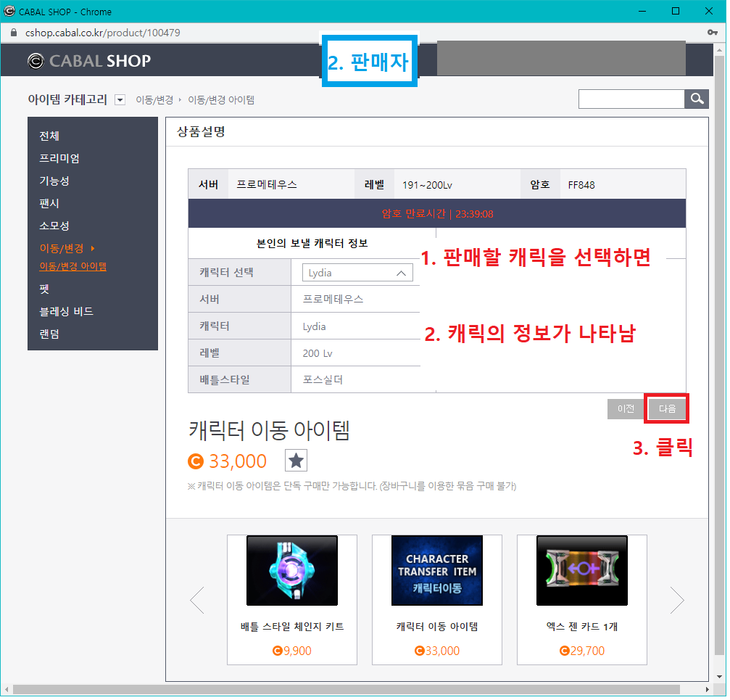Click the 프로메테우스 server value in header row
730x700 pixels.
click(268, 186)
